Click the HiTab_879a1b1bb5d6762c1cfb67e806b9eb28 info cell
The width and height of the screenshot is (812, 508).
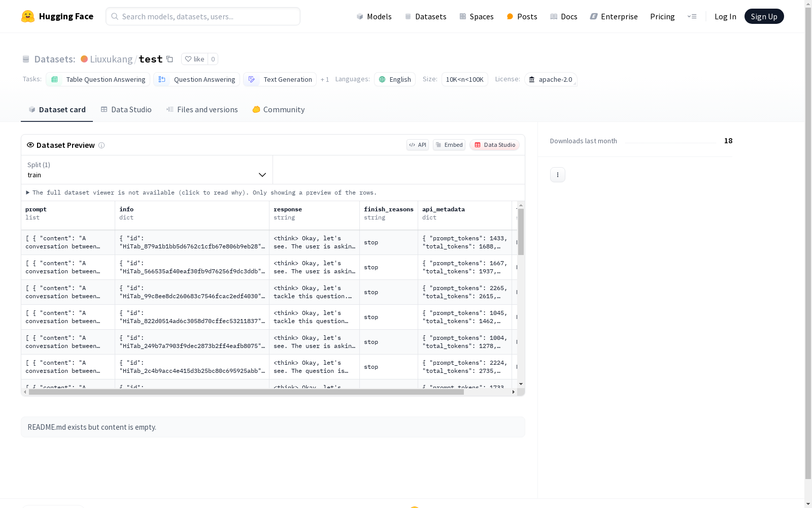pos(192,242)
